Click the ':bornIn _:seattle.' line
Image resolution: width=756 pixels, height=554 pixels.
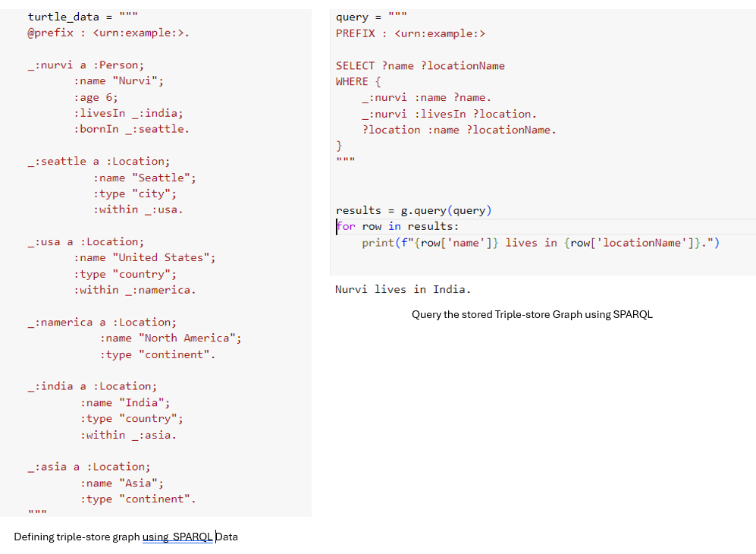132,129
